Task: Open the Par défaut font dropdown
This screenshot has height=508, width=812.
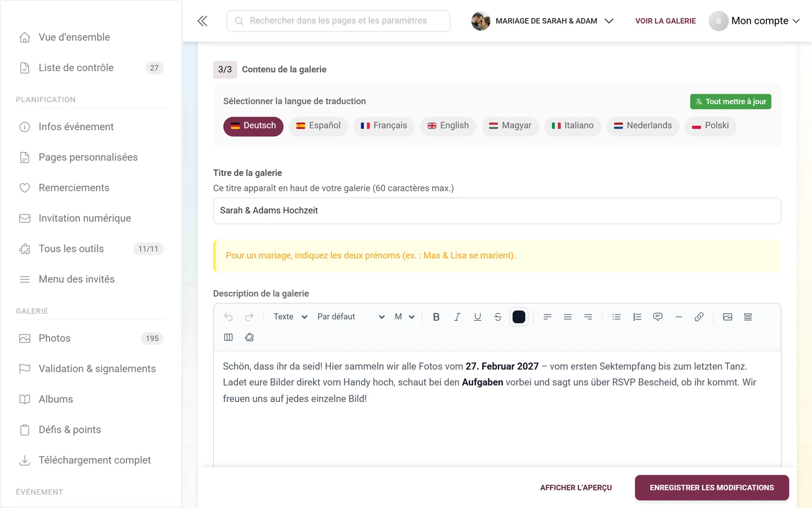Action: (350, 317)
